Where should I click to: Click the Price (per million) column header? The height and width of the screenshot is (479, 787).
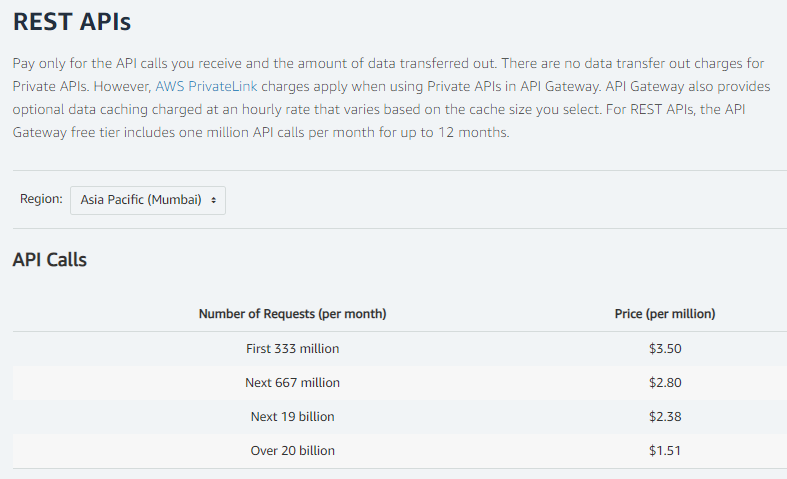[x=664, y=314]
